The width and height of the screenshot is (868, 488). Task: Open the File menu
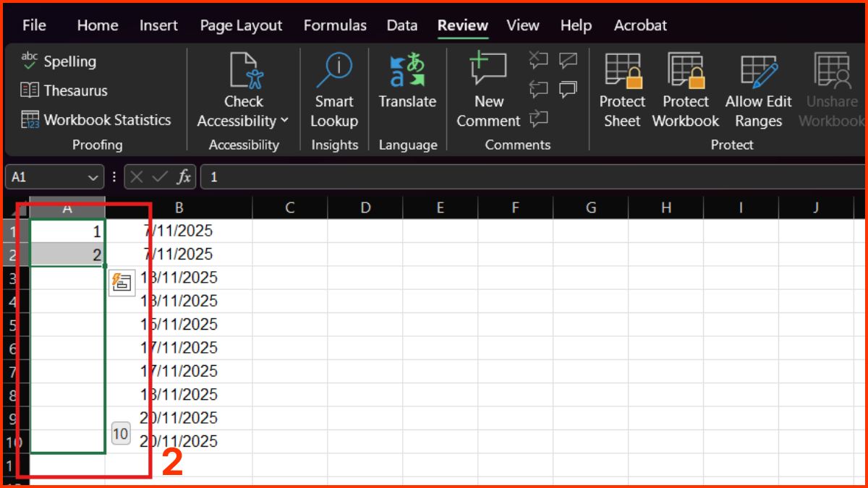pyautogui.click(x=33, y=25)
